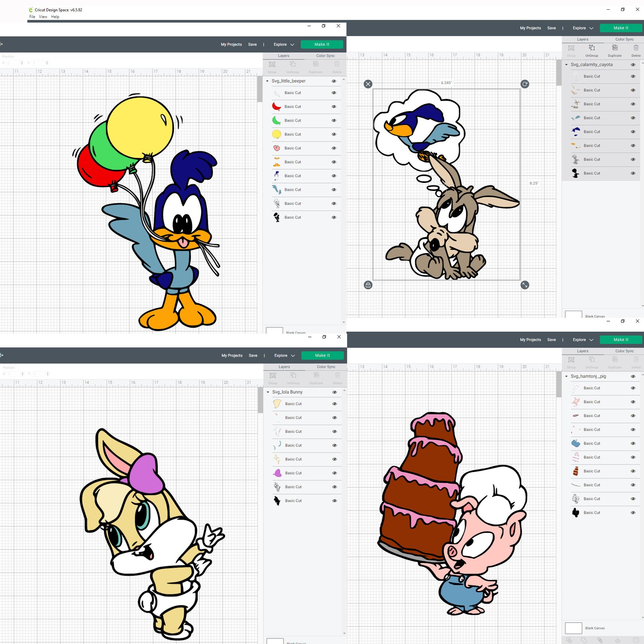Collapse the Svg_calamity_cayota layer group
644x644 pixels.
(567, 64)
